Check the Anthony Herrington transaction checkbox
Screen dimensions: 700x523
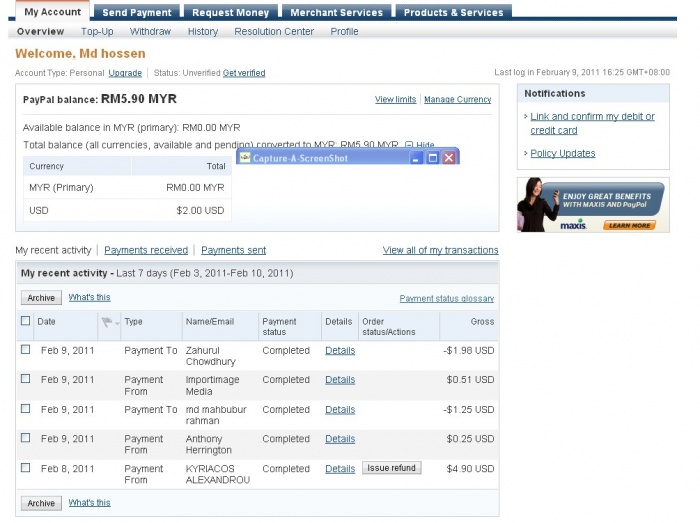(25, 438)
